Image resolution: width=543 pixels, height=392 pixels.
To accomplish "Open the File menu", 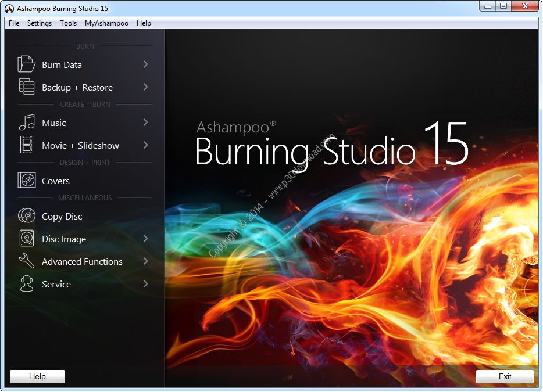I will pyautogui.click(x=14, y=23).
